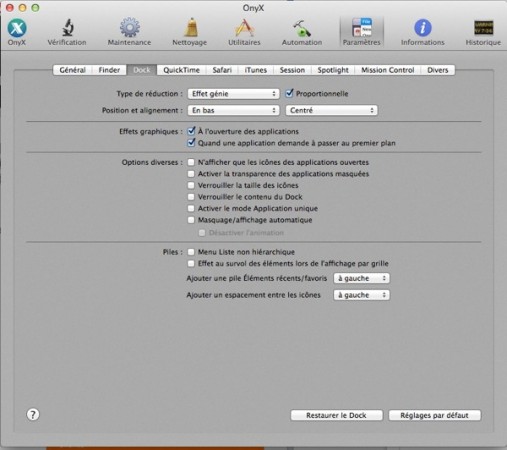This screenshot has height=450, width=507.
Task: Open alignment dropdown showing Centré
Action: [331, 110]
